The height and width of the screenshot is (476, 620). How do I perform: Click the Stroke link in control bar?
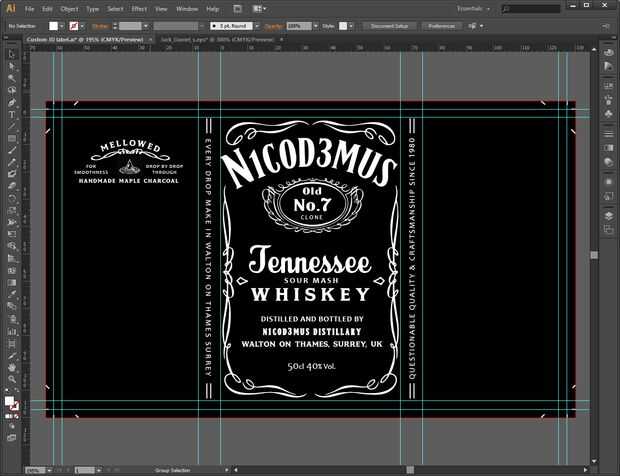(101, 26)
